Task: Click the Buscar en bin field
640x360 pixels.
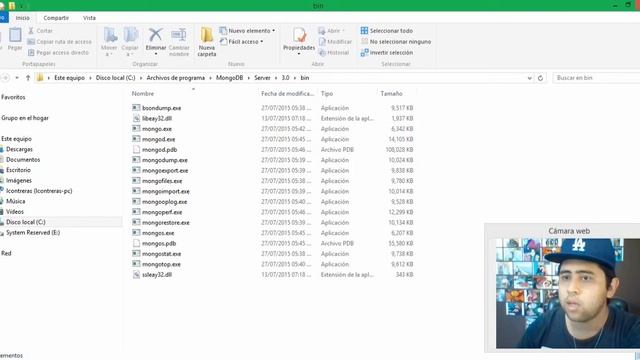Action: pos(596,78)
